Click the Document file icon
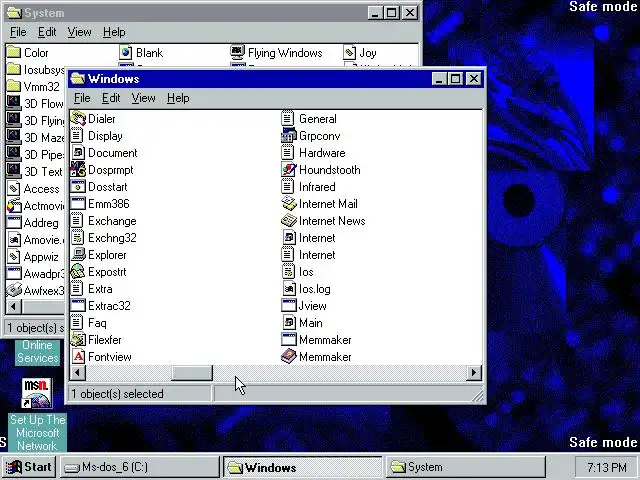Image resolution: width=640 pixels, height=480 pixels. (x=78, y=153)
